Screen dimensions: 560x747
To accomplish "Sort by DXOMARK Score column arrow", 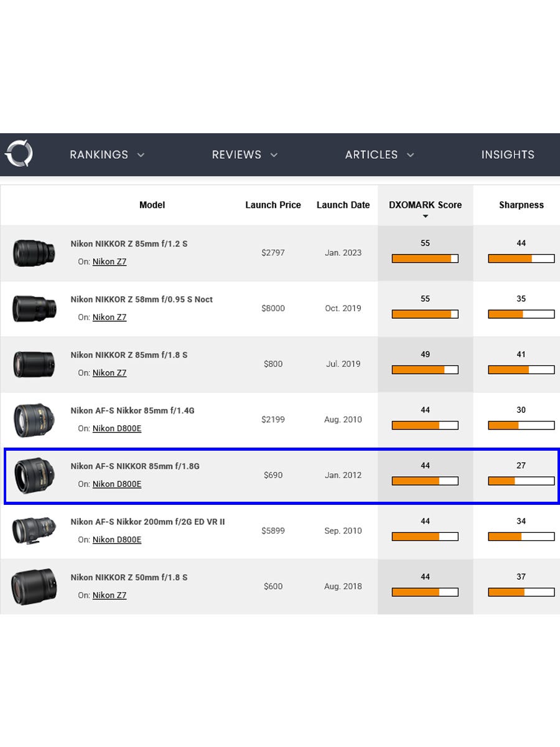I will point(426,217).
